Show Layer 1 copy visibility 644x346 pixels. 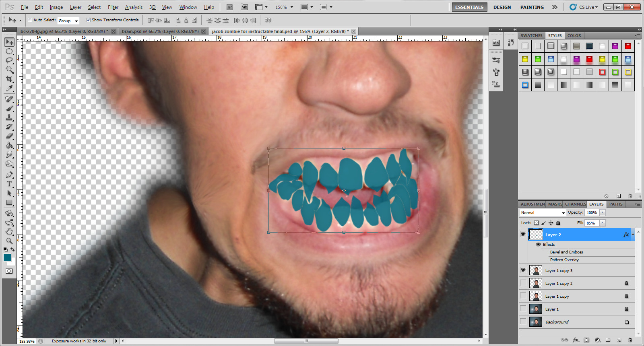(x=523, y=296)
